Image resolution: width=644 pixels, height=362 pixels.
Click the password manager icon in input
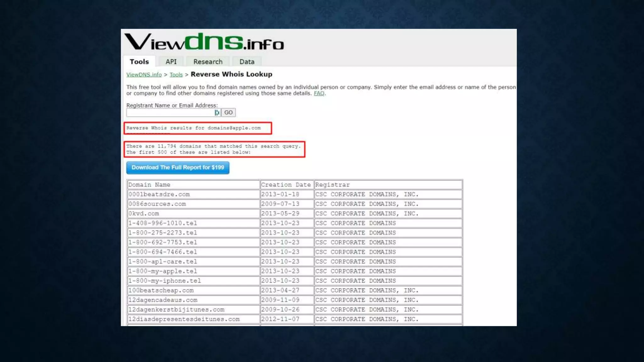coord(217,112)
